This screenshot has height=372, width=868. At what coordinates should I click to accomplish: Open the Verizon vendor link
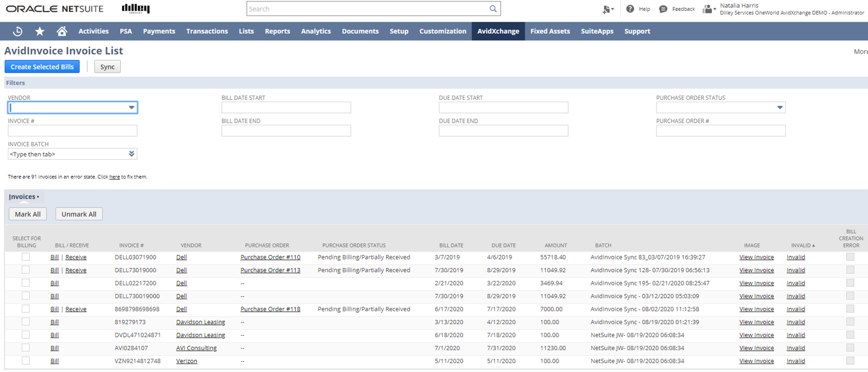click(187, 361)
